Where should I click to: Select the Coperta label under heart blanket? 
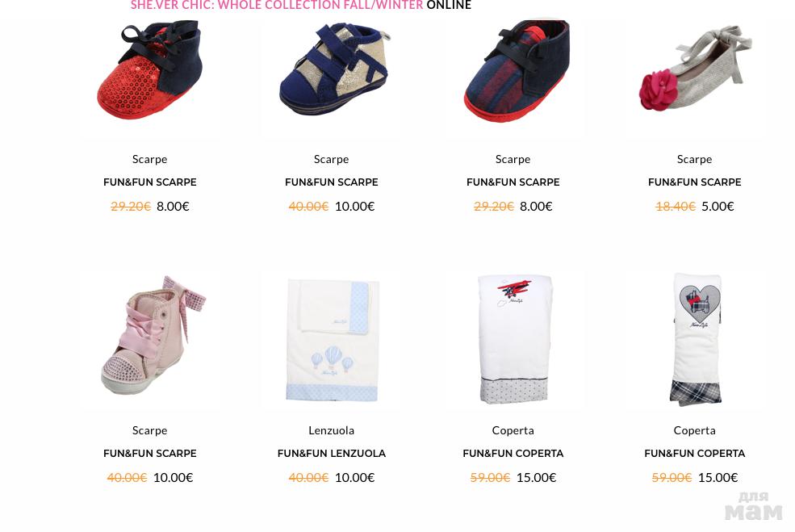click(x=694, y=430)
